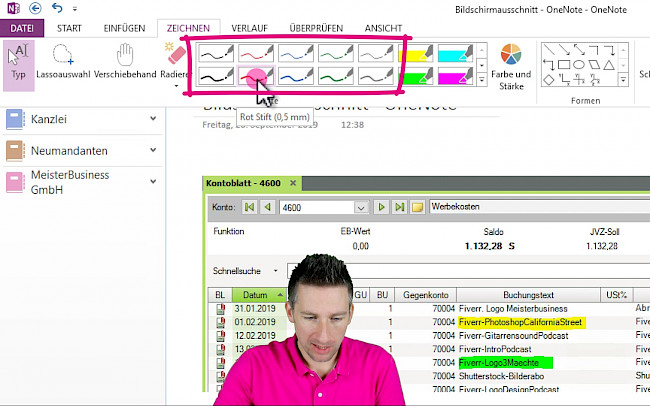
Task: Choose the Rot Stift 0,5 mm pen
Action: point(256,76)
